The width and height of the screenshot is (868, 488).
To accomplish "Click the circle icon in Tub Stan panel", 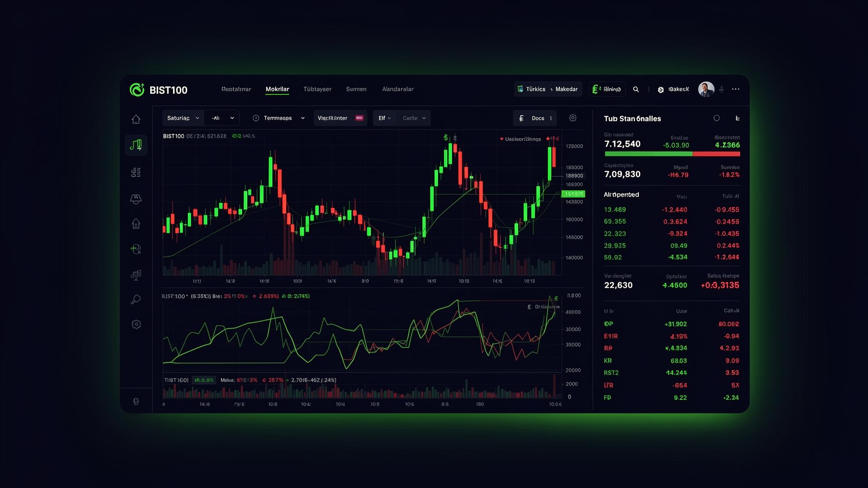I will [717, 118].
